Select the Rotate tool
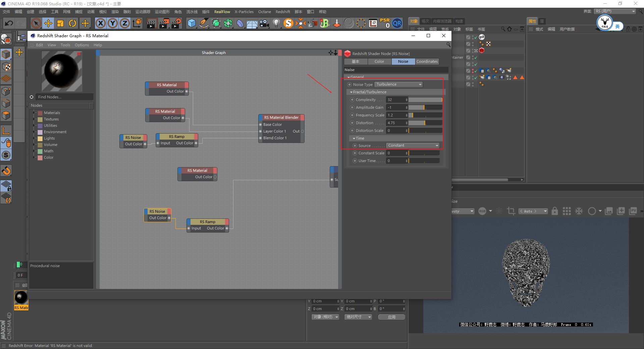The height and width of the screenshot is (349, 644). click(72, 23)
